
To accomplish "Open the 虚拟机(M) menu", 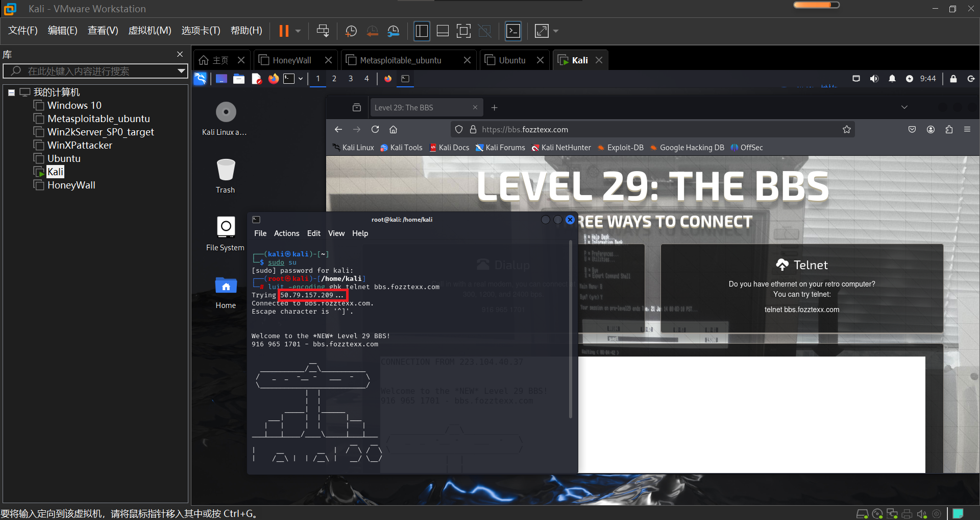I will [150, 31].
